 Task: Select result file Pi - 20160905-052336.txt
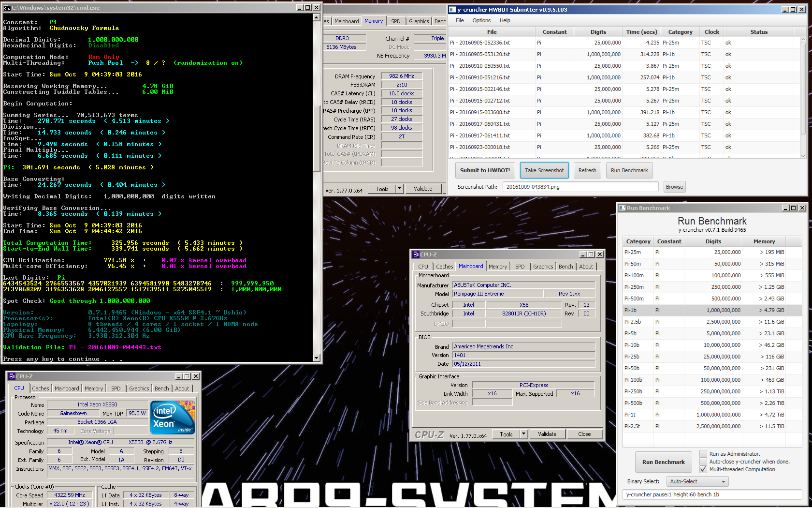(x=623, y=43)
